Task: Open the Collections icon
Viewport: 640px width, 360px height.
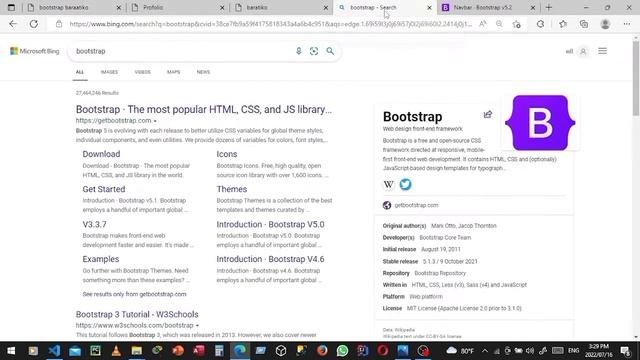Action: click(x=584, y=24)
